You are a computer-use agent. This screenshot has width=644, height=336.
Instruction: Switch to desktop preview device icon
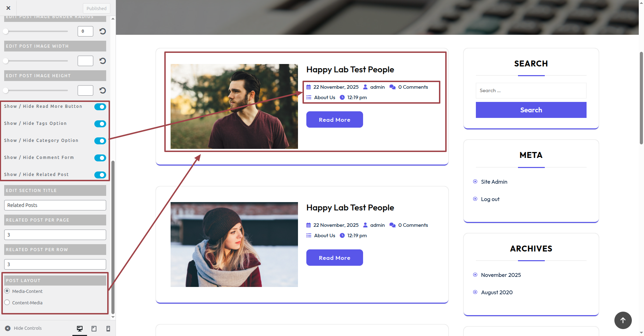pos(80,328)
